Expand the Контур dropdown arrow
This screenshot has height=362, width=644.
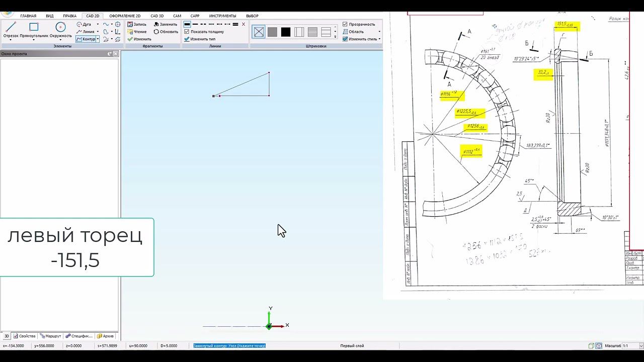click(x=98, y=39)
